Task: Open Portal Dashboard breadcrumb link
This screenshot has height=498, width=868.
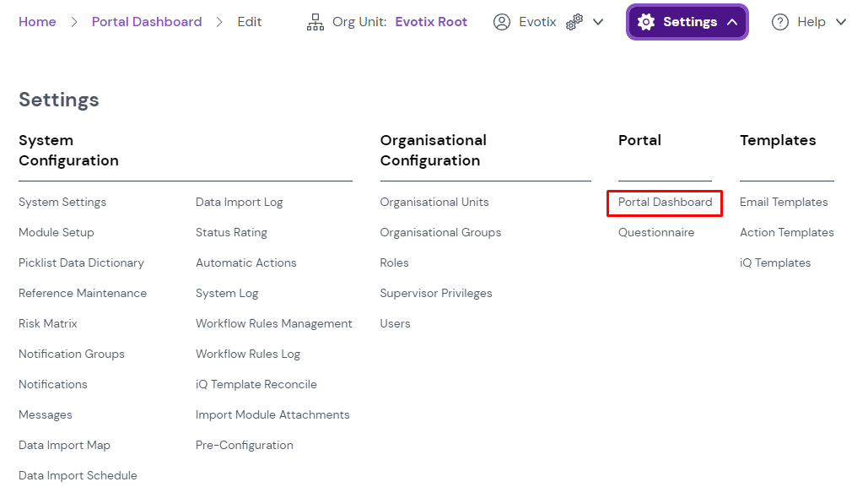Action: (147, 22)
